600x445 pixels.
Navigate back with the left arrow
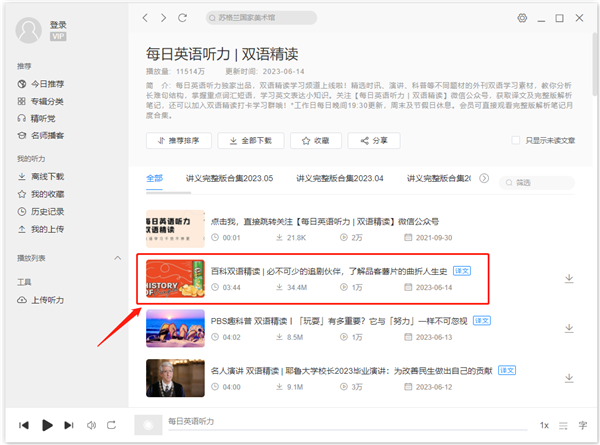(146, 18)
